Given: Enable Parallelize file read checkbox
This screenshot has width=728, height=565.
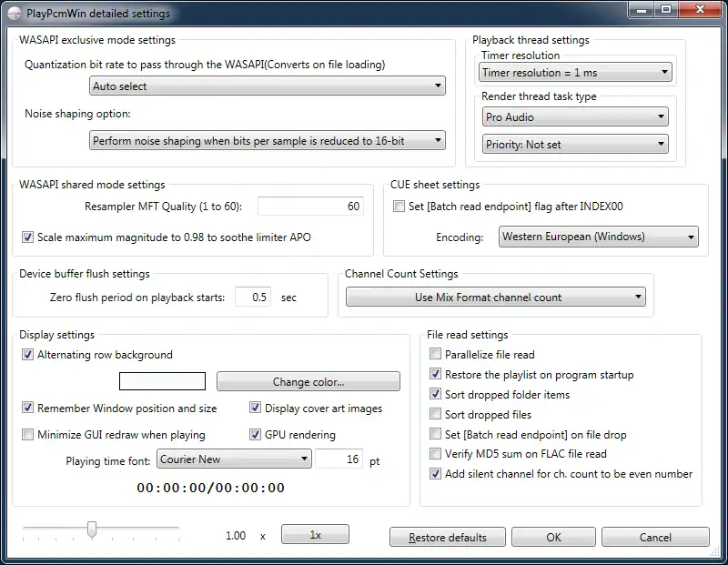Looking at the screenshot, I should point(436,355).
